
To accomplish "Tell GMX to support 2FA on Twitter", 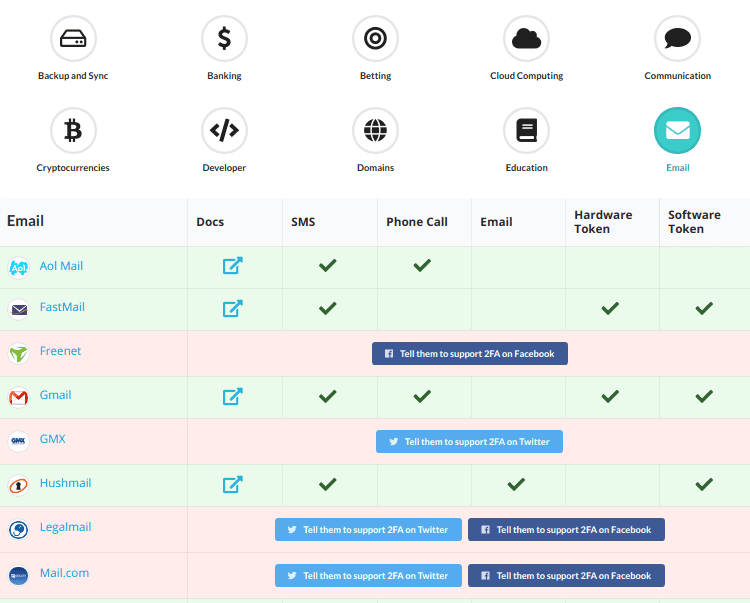I will [469, 441].
